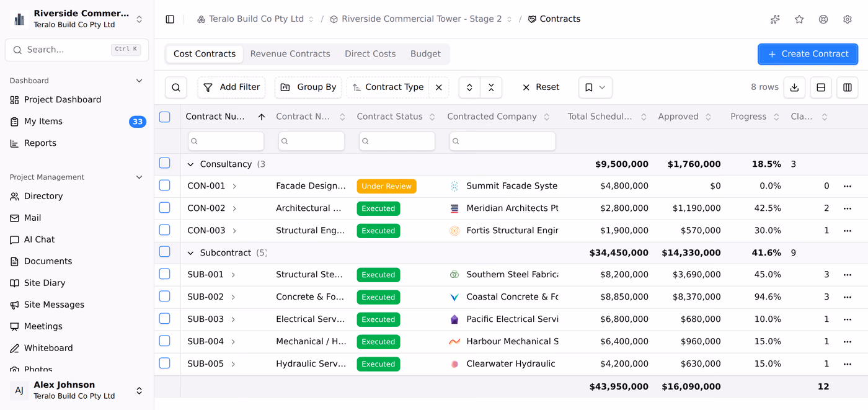Collapse the Subcontract group
Viewport: 868px width, 410px height.
point(191,253)
